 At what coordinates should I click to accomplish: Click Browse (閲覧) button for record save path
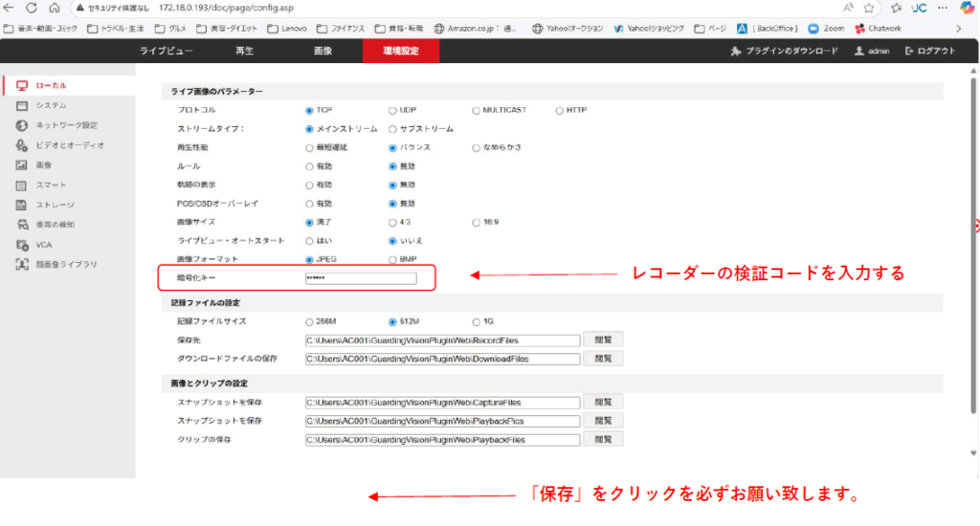coord(603,340)
